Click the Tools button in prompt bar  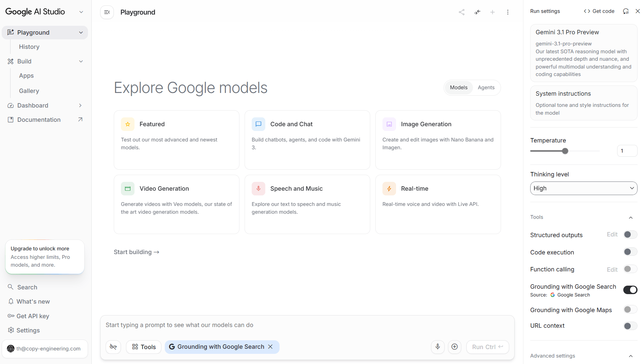click(144, 347)
